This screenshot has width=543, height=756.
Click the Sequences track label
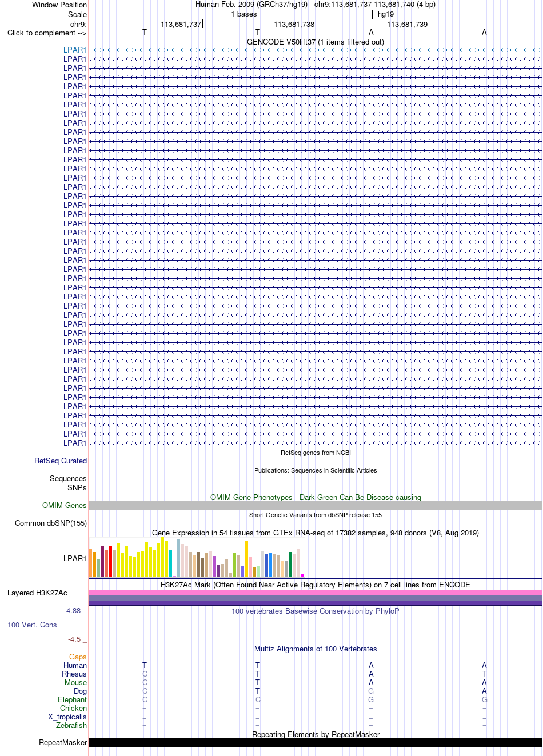coord(68,478)
